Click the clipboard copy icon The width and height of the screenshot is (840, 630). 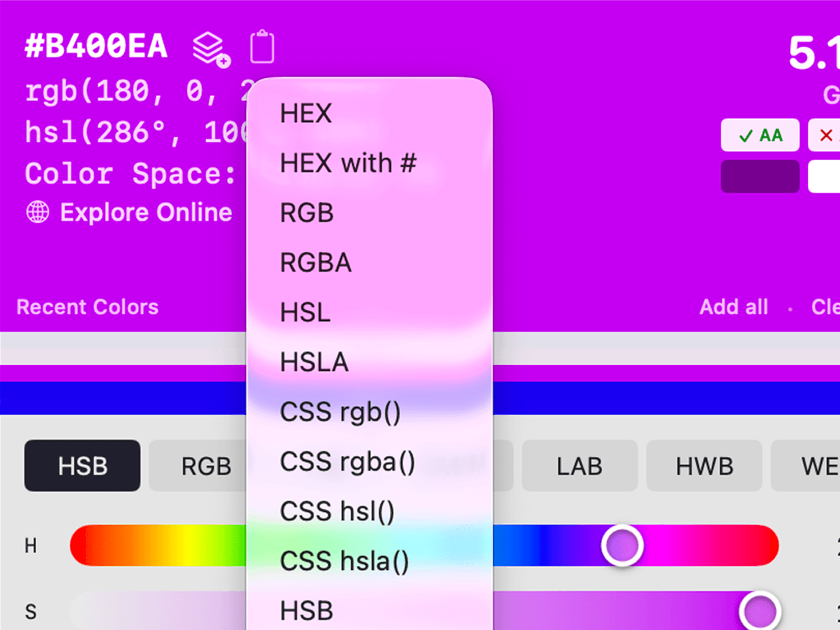262,48
